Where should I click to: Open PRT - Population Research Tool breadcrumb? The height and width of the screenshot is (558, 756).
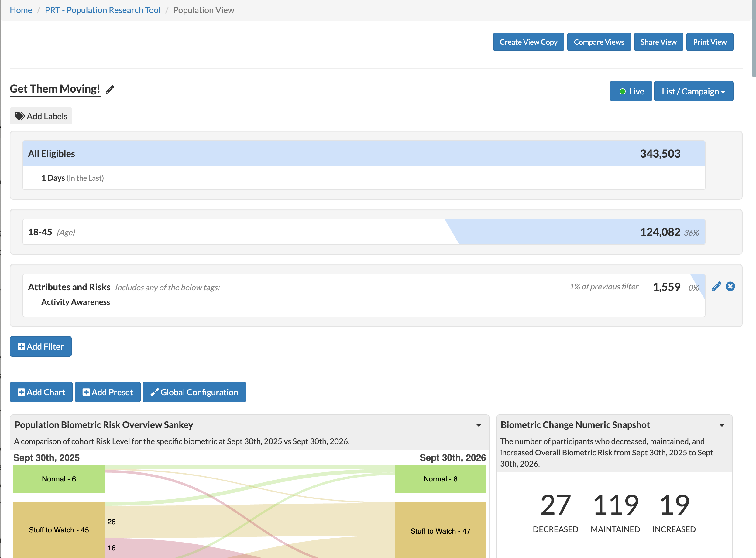click(103, 10)
